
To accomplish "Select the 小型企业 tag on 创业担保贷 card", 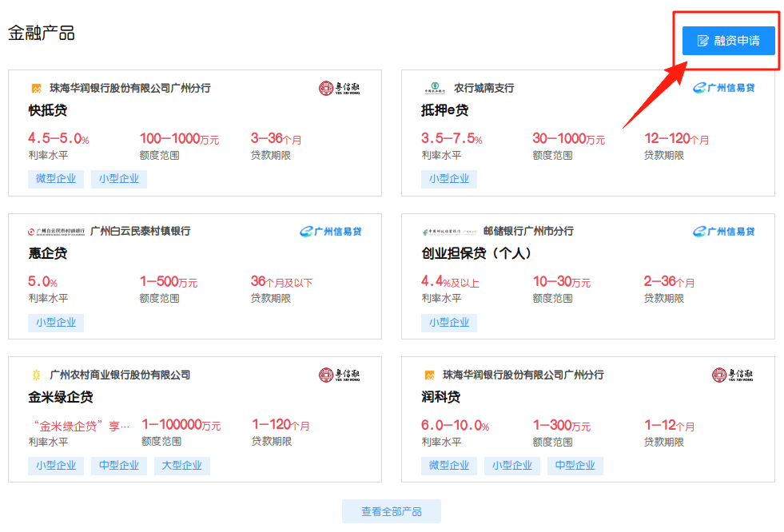I will coord(449,323).
